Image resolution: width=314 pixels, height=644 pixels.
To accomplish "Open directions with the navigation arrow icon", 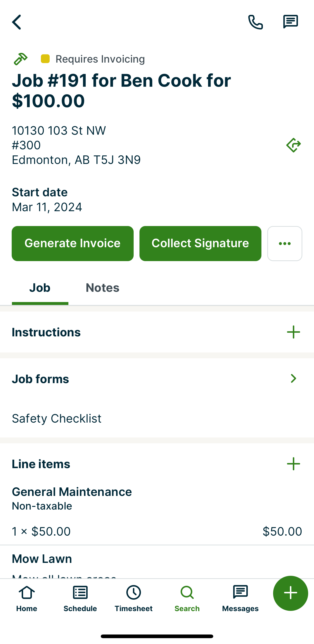I will point(294,145).
